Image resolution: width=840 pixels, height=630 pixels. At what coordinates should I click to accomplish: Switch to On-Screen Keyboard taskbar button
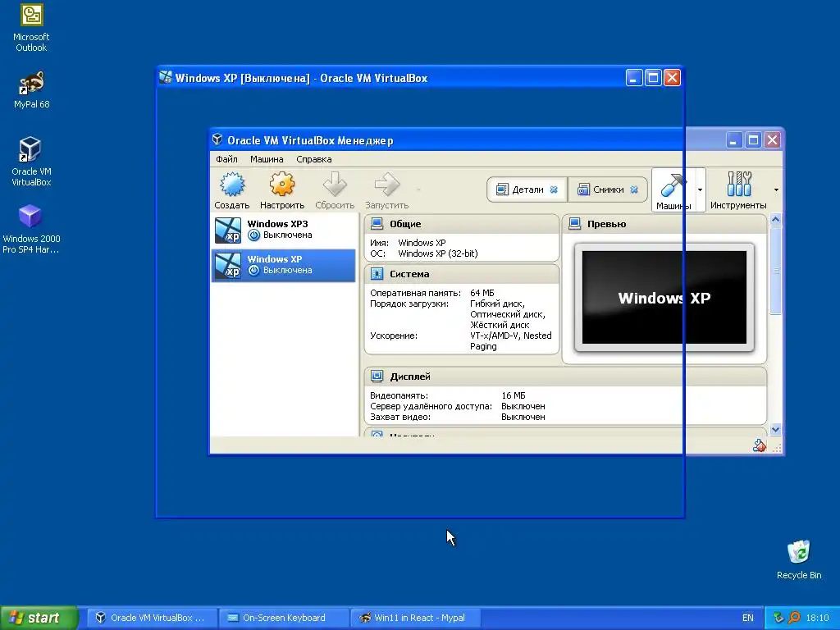click(x=284, y=618)
